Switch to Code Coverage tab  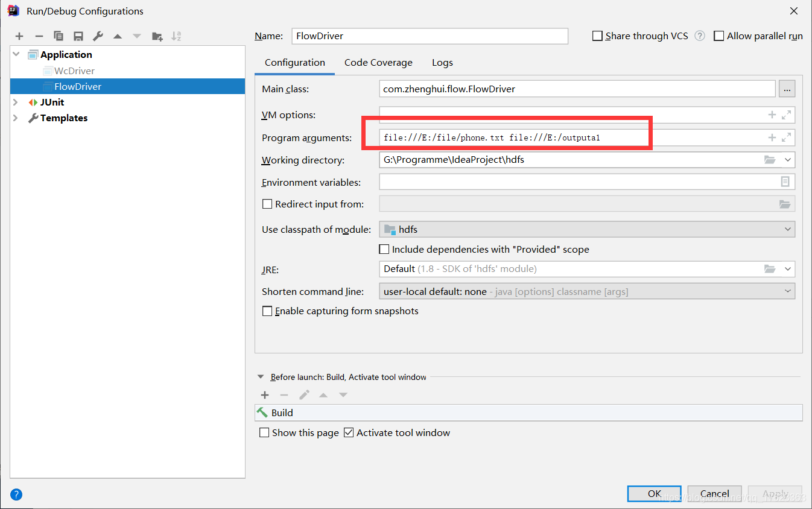coord(378,63)
